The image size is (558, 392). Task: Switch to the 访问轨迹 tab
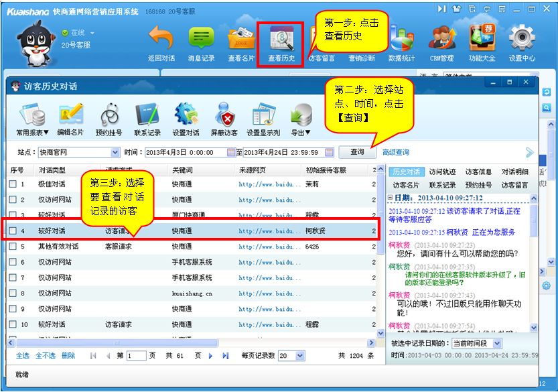[x=442, y=172]
